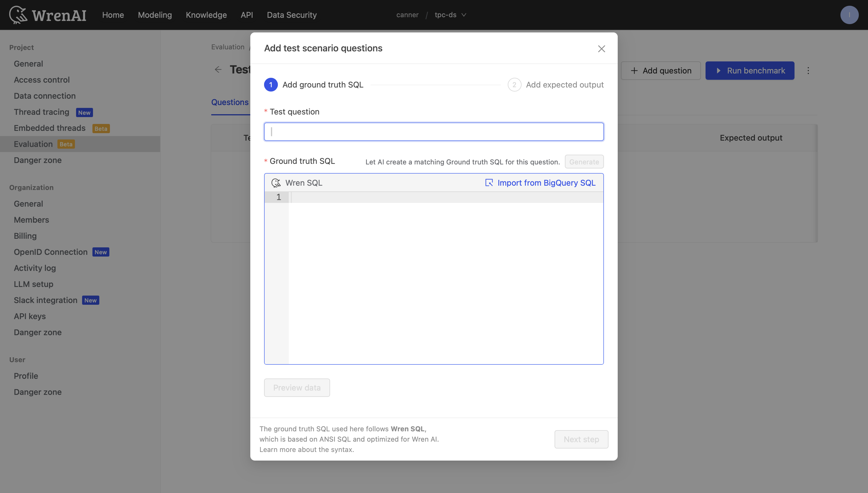Select the Questions tab
868x493 pixels.
(230, 102)
